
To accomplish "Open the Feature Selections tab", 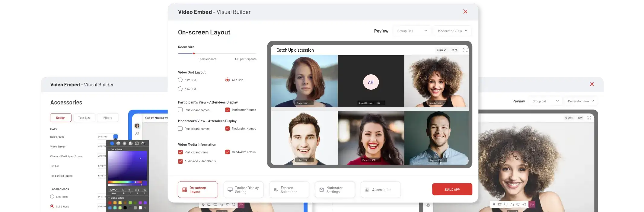I will point(289,190).
